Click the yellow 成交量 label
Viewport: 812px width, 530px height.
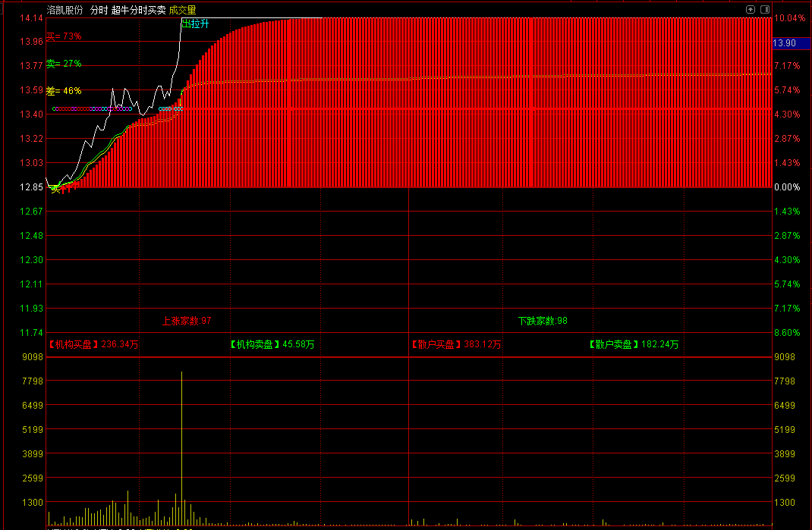(x=182, y=10)
